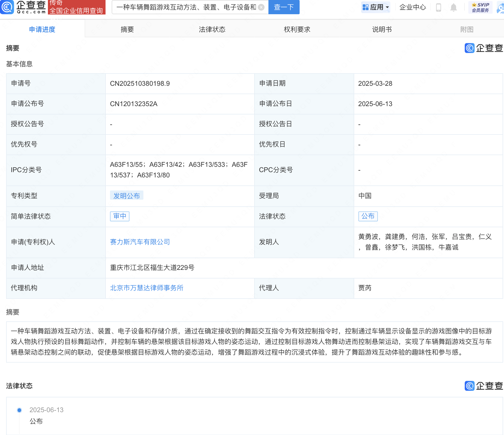Viewport: 504px width, 435px height.
Task: Open agency 北京市万慧达律师事务所 link
Action: tap(147, 288)
